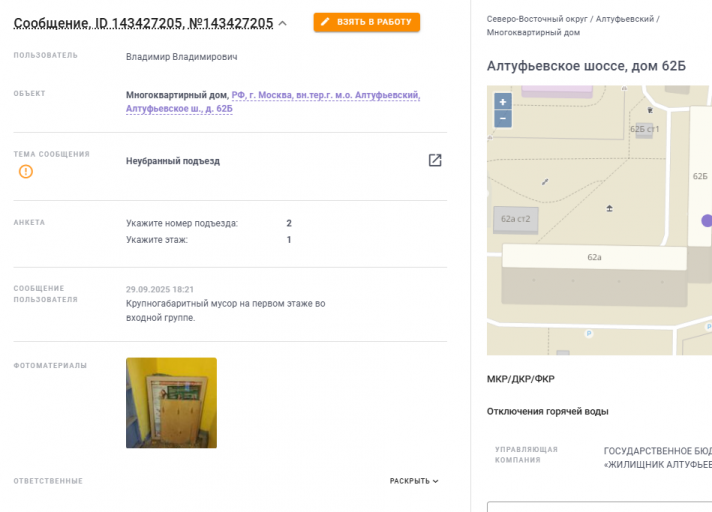Click the trash bin icon near 62Б ст1
Screen dimensions: 712x512
(650, 110)
